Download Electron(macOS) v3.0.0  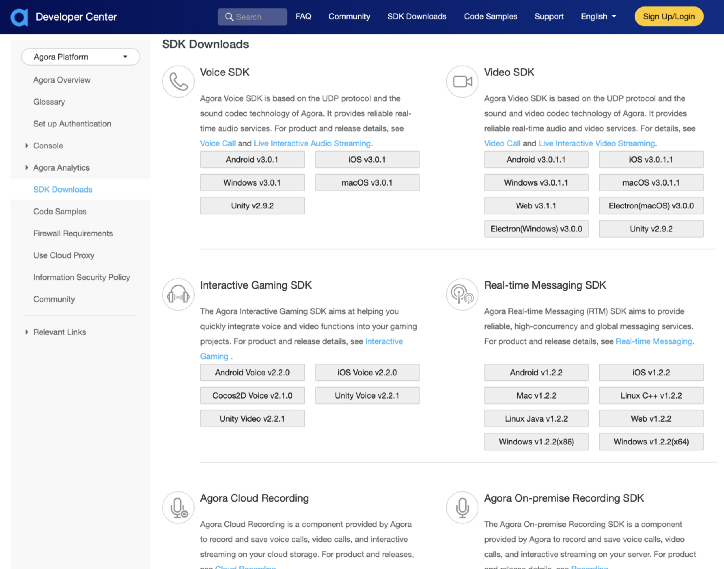(651, 206)
